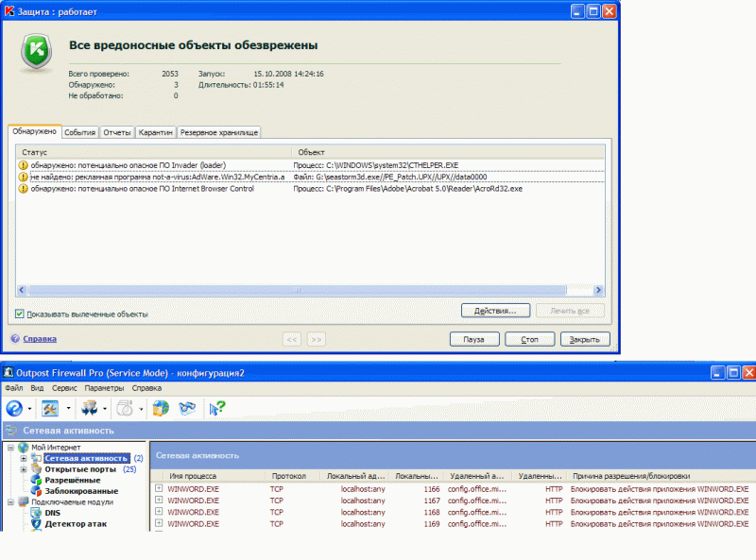This screenshot has width=756, height=560.
Task: Click the globe icon beside Мой Интернет
Action: (23, 448)
